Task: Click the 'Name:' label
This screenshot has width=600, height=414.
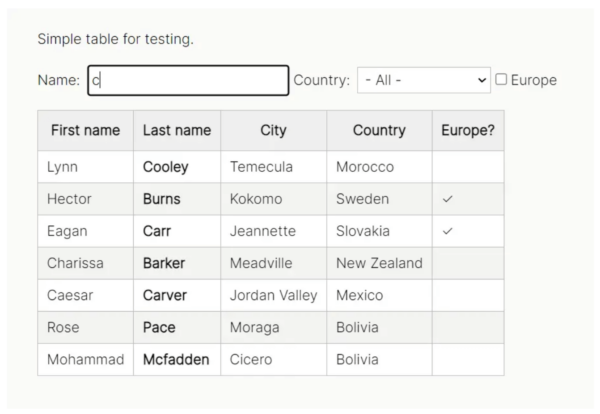Action: click(x=59, y=80)
